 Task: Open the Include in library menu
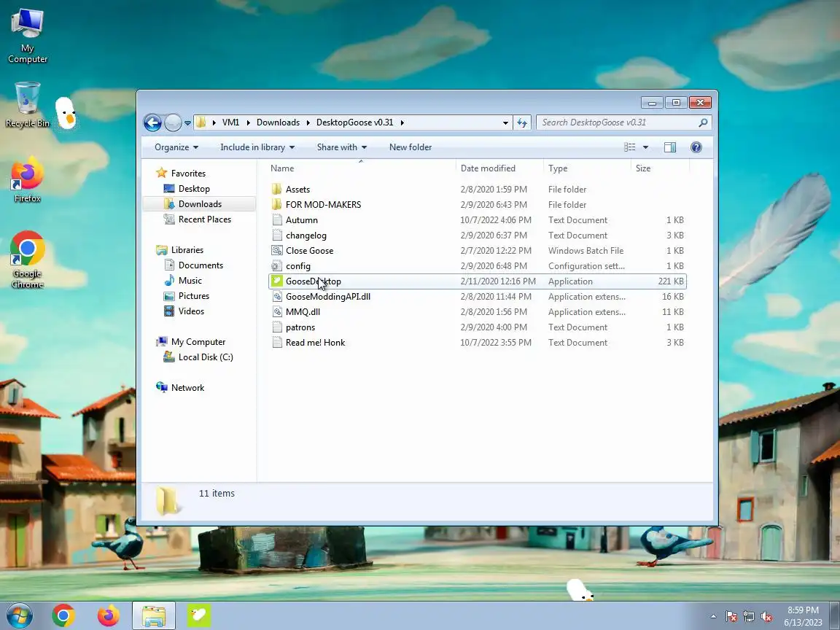click(257, 147)
